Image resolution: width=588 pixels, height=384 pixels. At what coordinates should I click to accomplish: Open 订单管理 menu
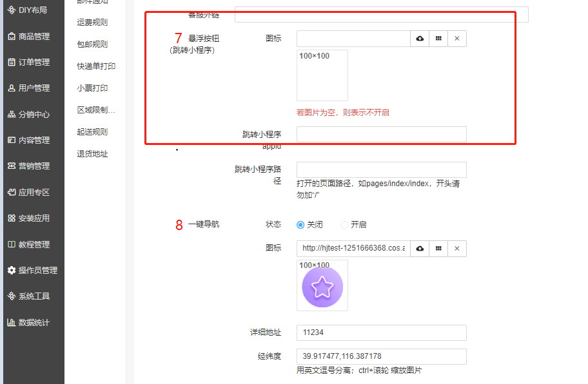[x=34, y=62]
